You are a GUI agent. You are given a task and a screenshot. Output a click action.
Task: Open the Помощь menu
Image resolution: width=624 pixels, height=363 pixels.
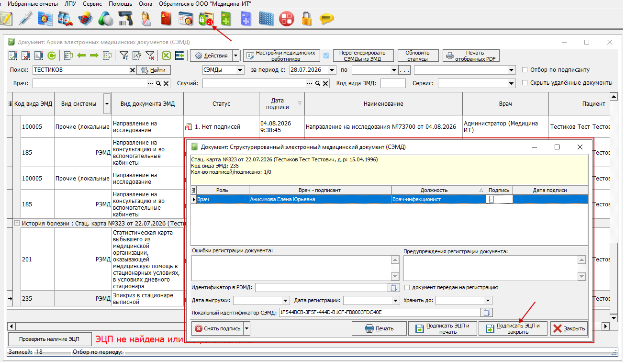120,4
